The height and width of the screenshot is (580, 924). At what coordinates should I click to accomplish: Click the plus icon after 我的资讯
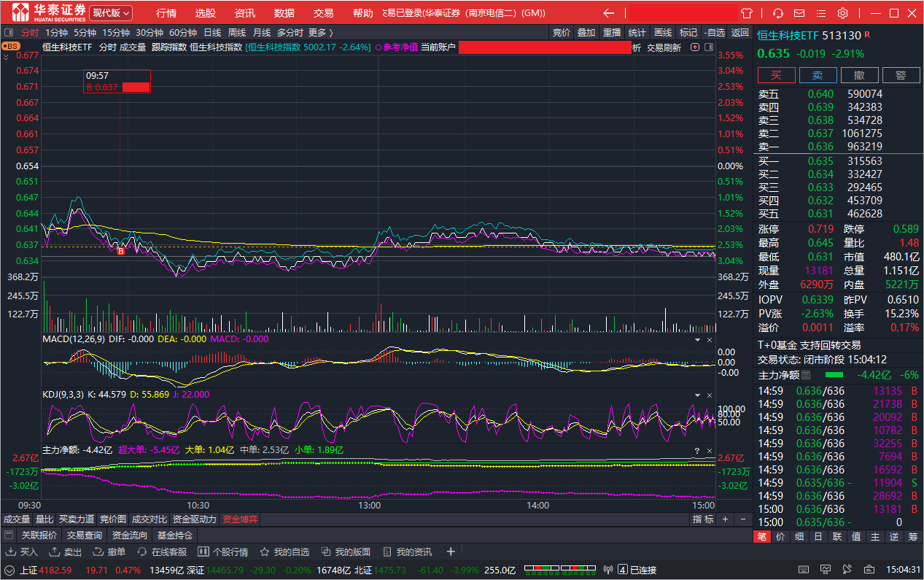pyautogui.click(x=451, y=552)
